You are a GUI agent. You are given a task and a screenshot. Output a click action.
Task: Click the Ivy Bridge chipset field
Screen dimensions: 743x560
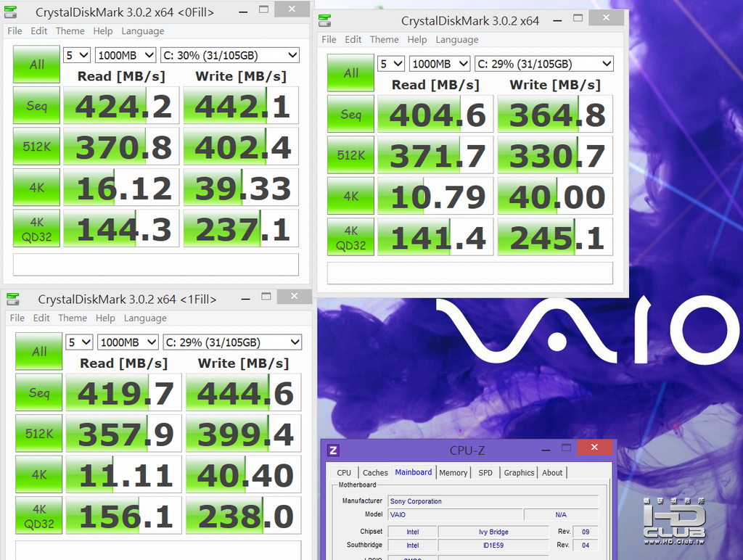tap(493, 532)
